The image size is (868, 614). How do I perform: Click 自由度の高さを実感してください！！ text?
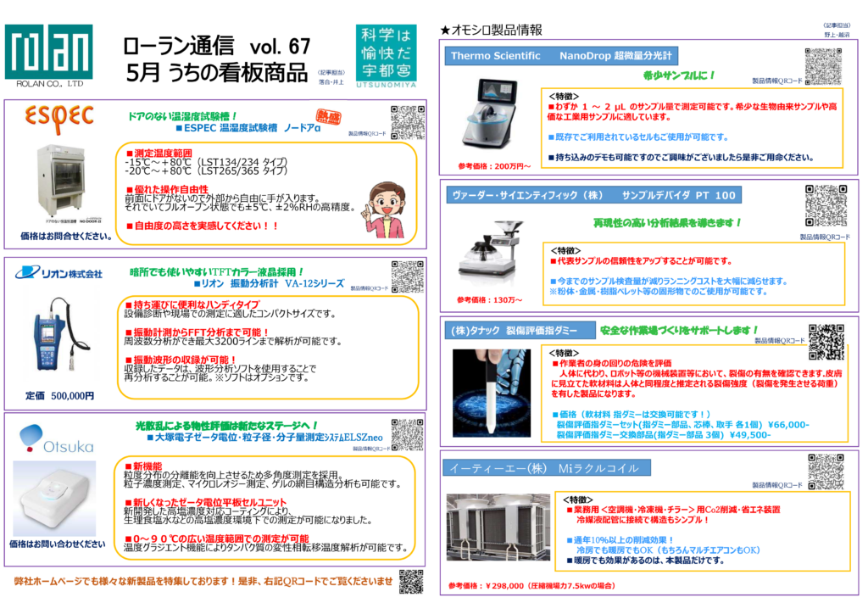pos(202,226)
